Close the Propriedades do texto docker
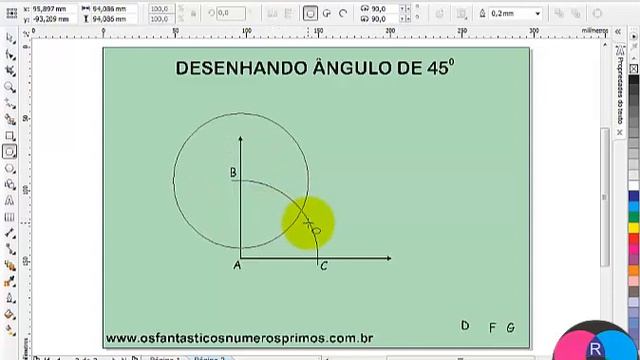Viewport: 640px width, 360px height. 620,132
